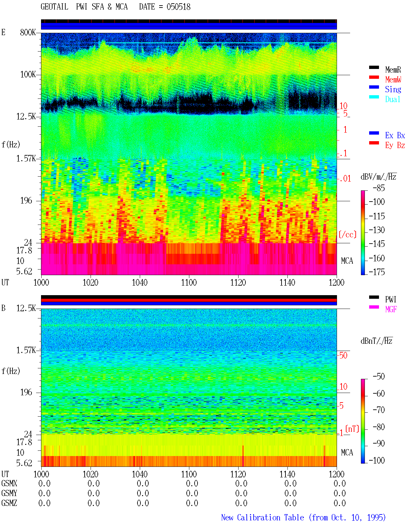
Task: Select the "Ey Bz" legend label
Action: click(x=395, y=145)
